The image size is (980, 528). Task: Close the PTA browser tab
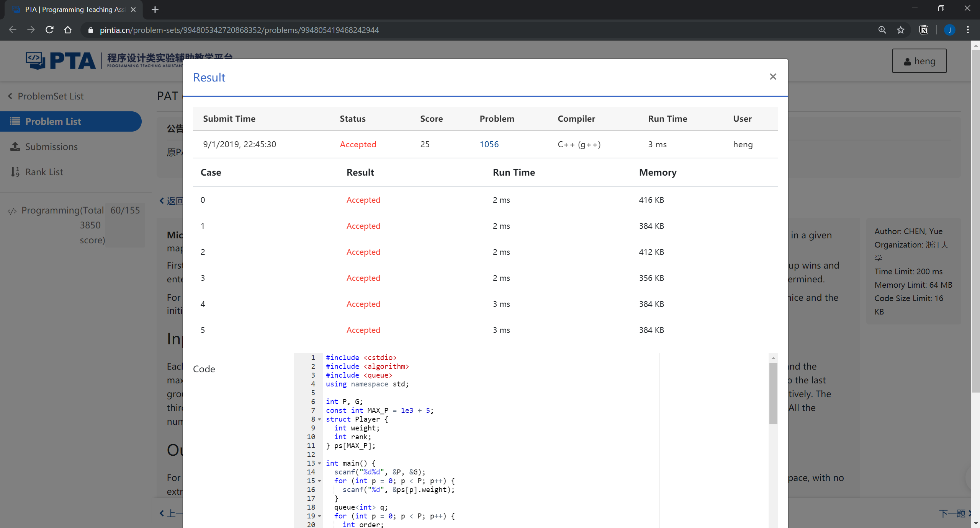pyautogui.click(x=133, y=10)
